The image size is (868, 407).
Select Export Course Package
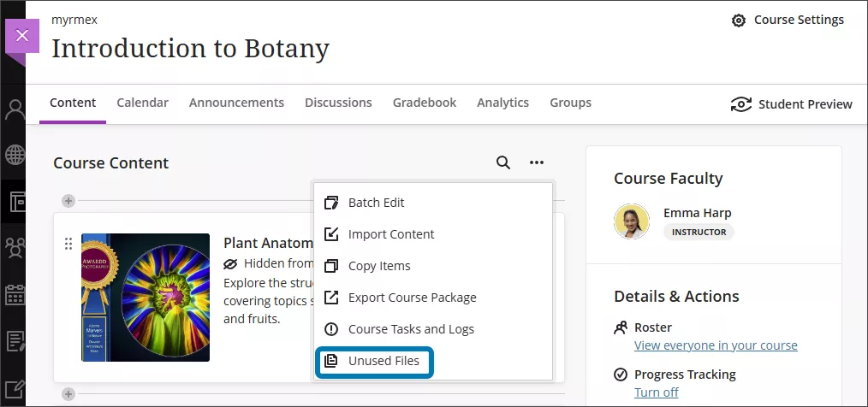point(412,298)
